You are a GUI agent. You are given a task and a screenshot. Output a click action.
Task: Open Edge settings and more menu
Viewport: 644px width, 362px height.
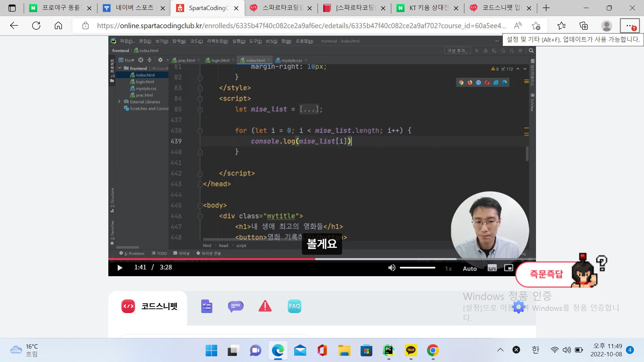tap(630, 26)
